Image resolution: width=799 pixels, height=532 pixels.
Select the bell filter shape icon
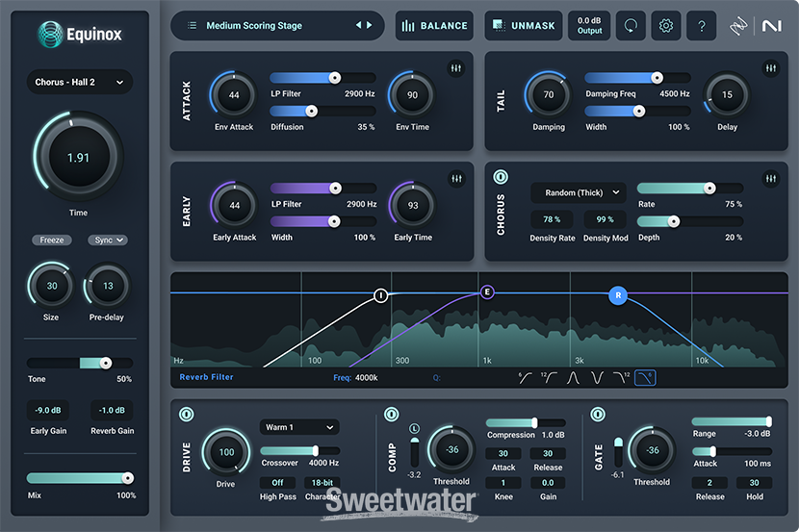click(x=577, y=378)
